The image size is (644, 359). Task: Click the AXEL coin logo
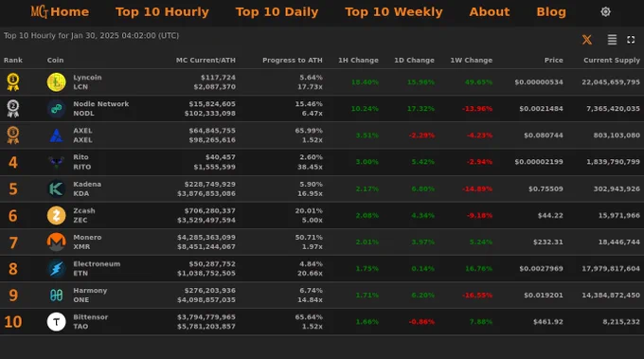coord(56,135)
